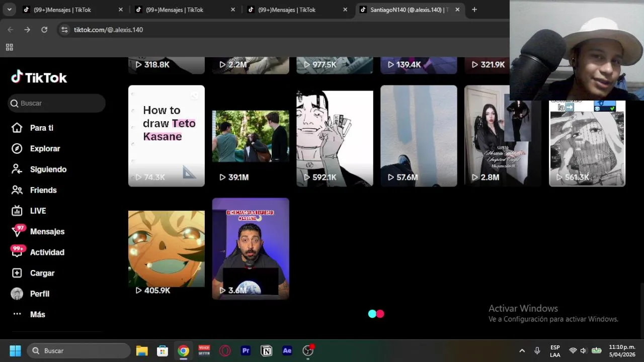Open volume speaker tray icon
Screen dimensions: 644x362
[x=584, y=350]
